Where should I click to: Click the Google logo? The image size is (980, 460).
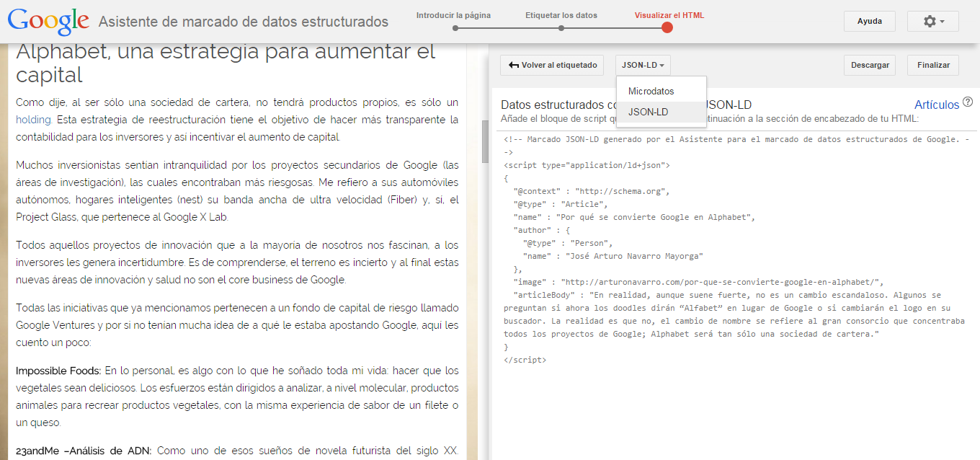(48, 22)
